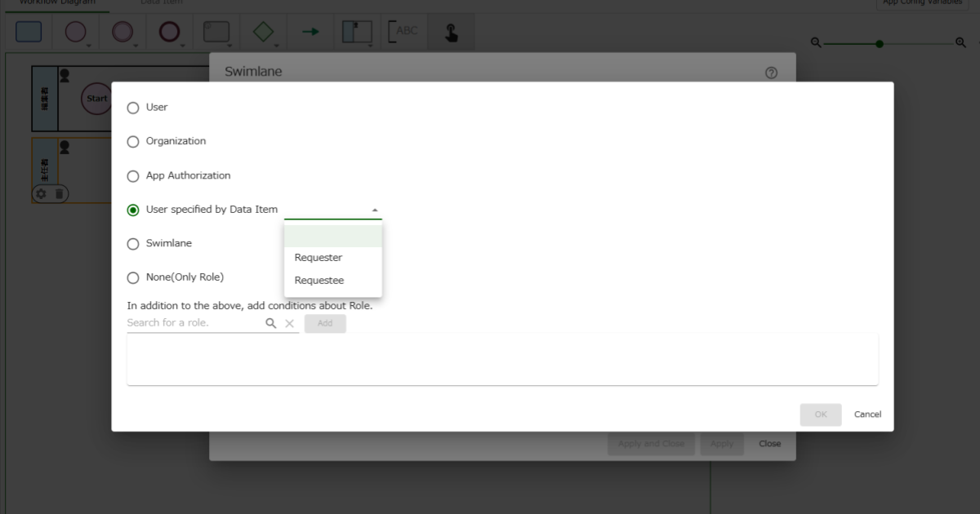Screen dimensions: 980x514
Task: Select the green Sequence Flow arrow tool
Action: tap(310, 32)
